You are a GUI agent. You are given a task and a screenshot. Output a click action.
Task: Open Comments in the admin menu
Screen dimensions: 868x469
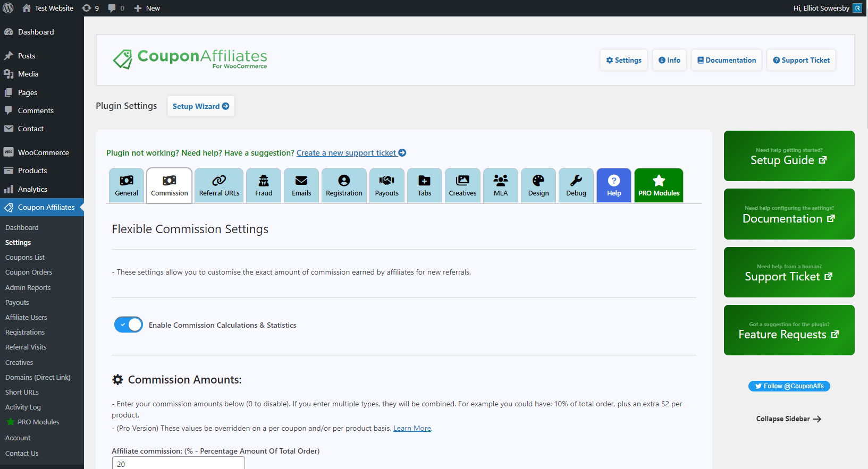(42, 110)
